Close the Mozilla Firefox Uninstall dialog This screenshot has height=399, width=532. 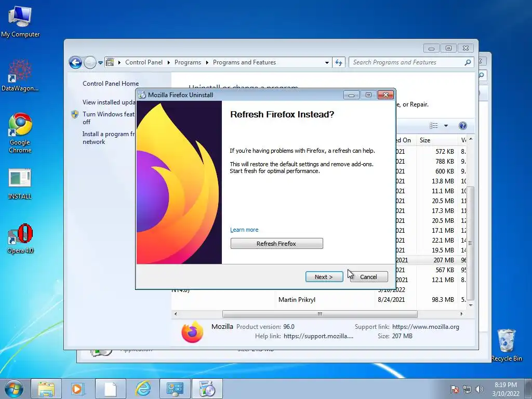(x=385, y=95)
